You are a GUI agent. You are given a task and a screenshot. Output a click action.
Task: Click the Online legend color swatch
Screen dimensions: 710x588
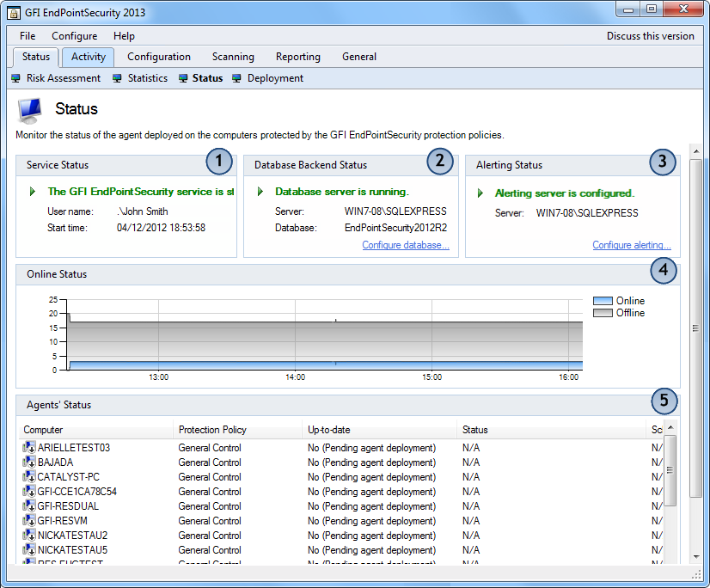(x=603, y=301)
